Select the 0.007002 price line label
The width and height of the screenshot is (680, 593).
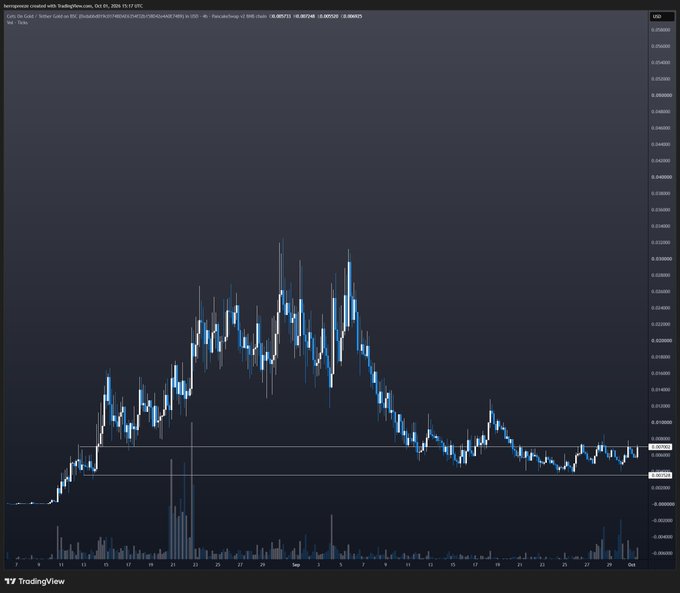tap(660, 446)
